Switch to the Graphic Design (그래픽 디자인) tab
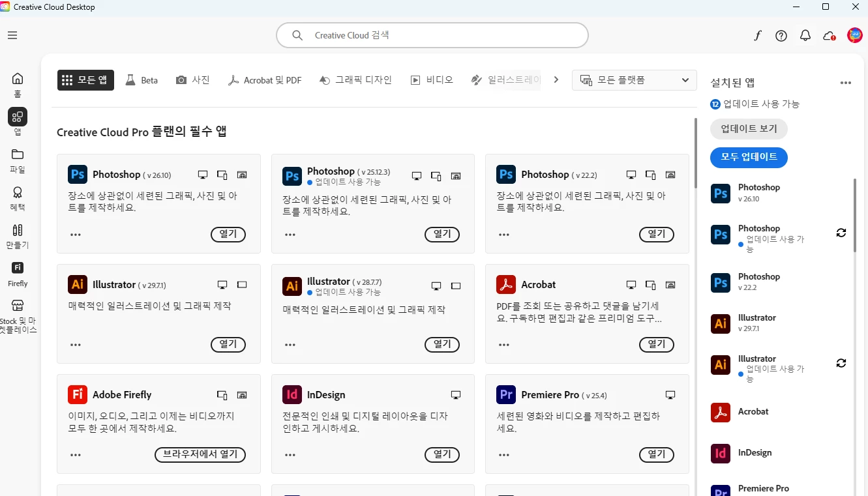868x496 pixels. pyautogui.click(x=355, y=80)
